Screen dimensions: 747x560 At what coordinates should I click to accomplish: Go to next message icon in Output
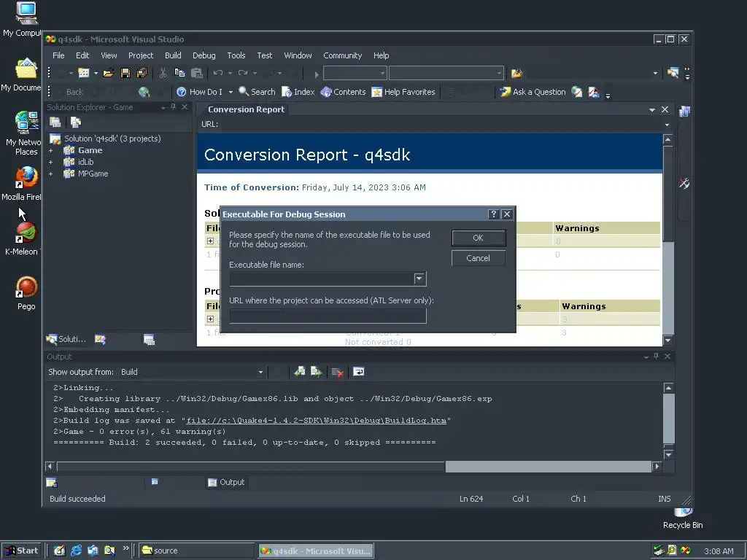point(317,371)
